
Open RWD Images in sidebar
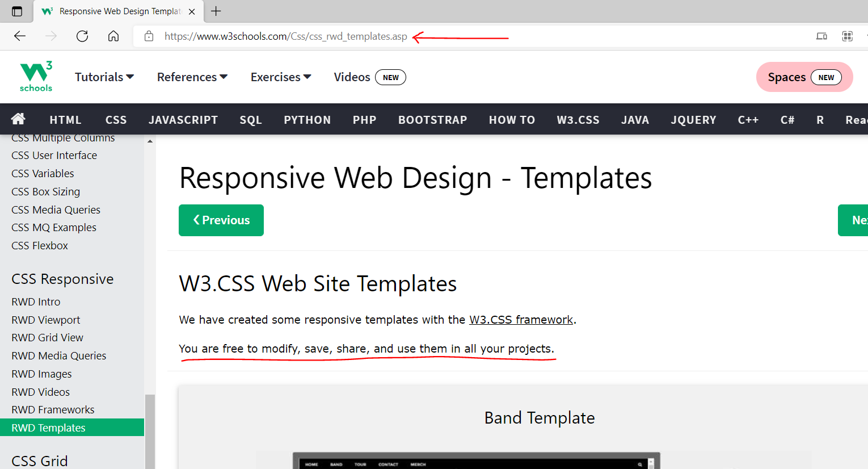(41, 374)
